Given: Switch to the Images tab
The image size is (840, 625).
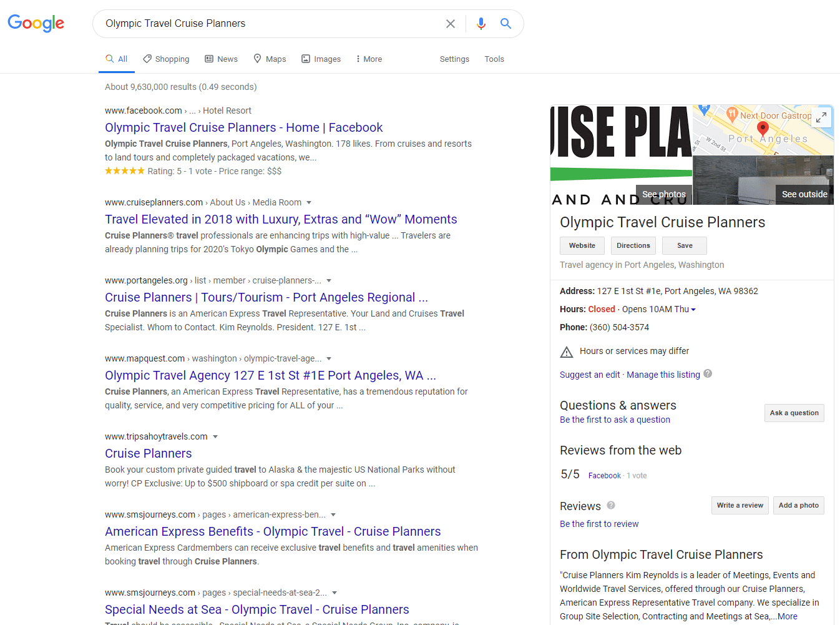Looking at the screenshot, I should tap(321, 59).
